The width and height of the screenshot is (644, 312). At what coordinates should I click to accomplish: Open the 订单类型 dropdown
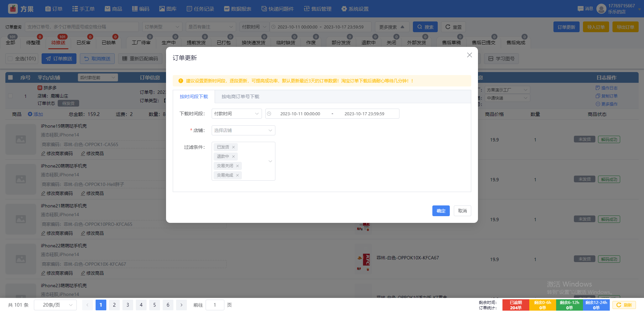pyautogui.click(x=162, y=27)
